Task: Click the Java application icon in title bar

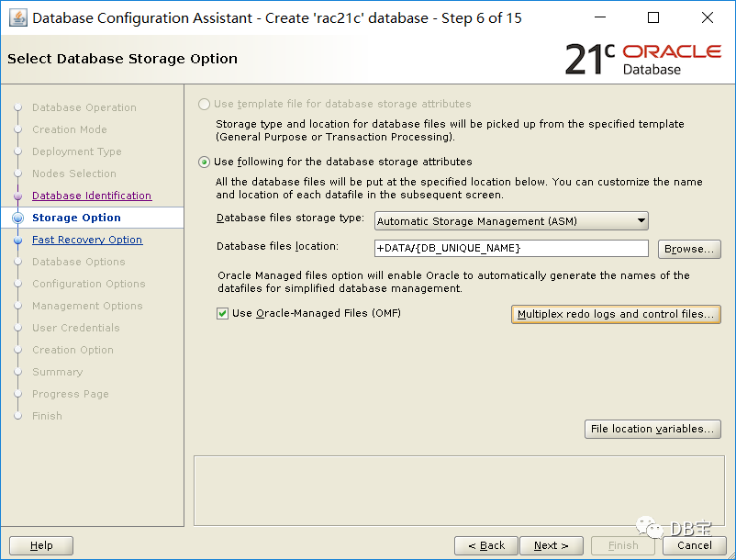Action: (x=17, y=18)
